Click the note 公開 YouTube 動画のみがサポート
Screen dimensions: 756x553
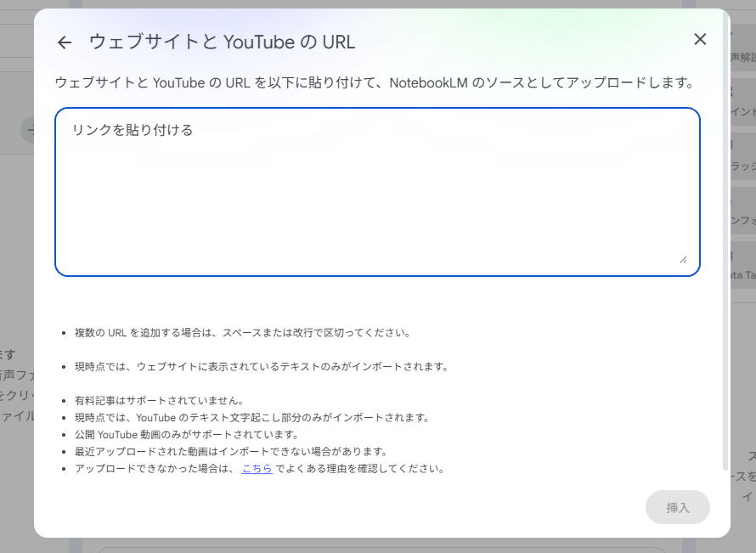(187, 435)
